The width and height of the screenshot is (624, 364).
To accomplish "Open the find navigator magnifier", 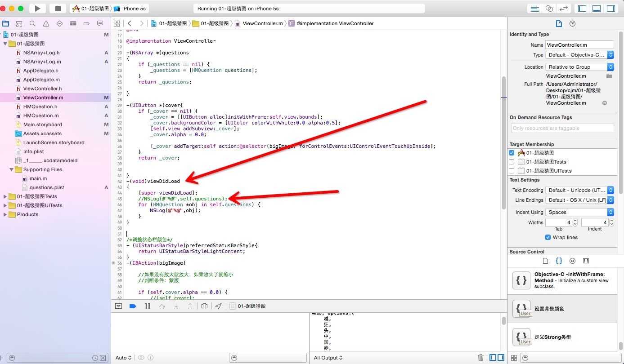I will click(x=32, y=23).
